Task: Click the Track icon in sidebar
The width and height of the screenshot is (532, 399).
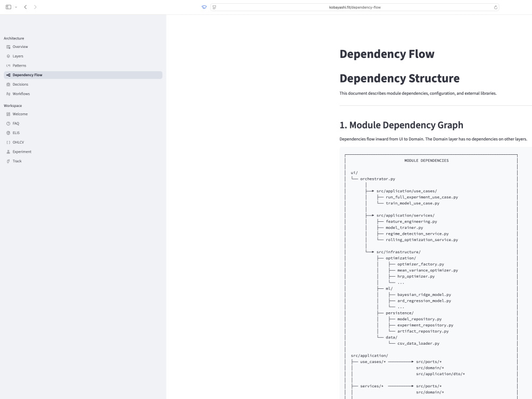Action: pos(8,161)
